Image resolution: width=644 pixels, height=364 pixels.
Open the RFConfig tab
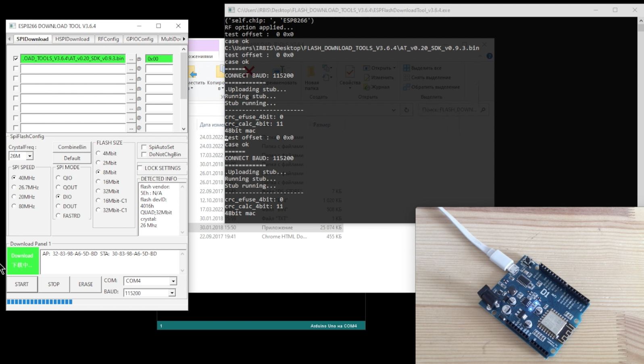tap(108, 39)
